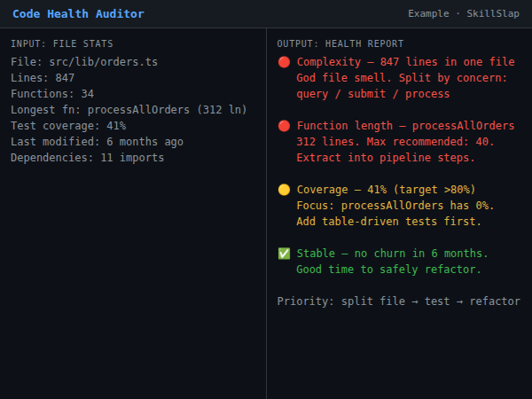Click the Lines: 847 stat
This screenshot has height=399, width=532.
(x=43, y=78)
